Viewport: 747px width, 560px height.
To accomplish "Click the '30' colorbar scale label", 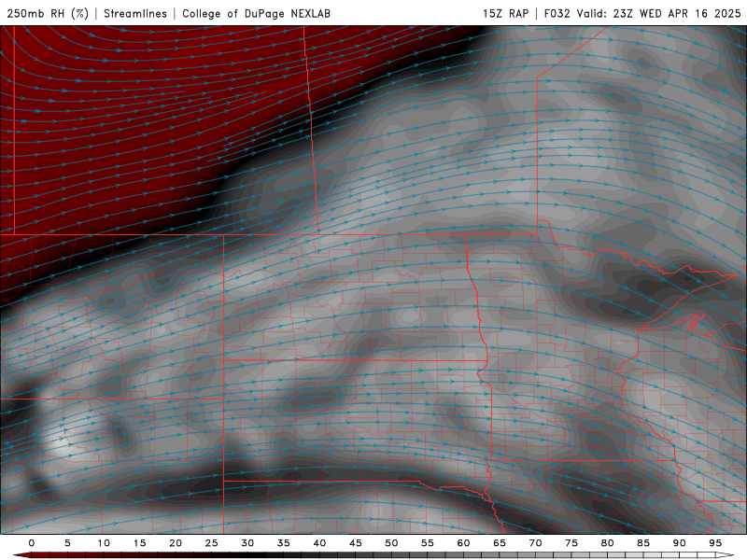I will (247, 543).
